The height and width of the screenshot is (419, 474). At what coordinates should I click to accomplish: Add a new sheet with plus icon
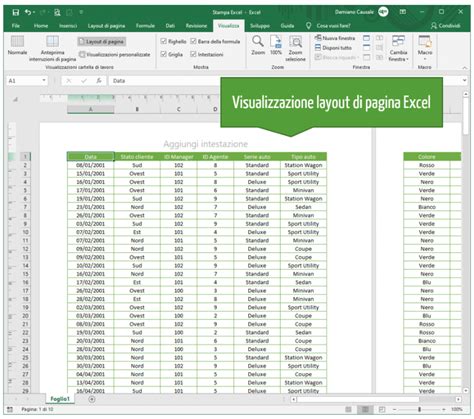(x=92, y=399)
